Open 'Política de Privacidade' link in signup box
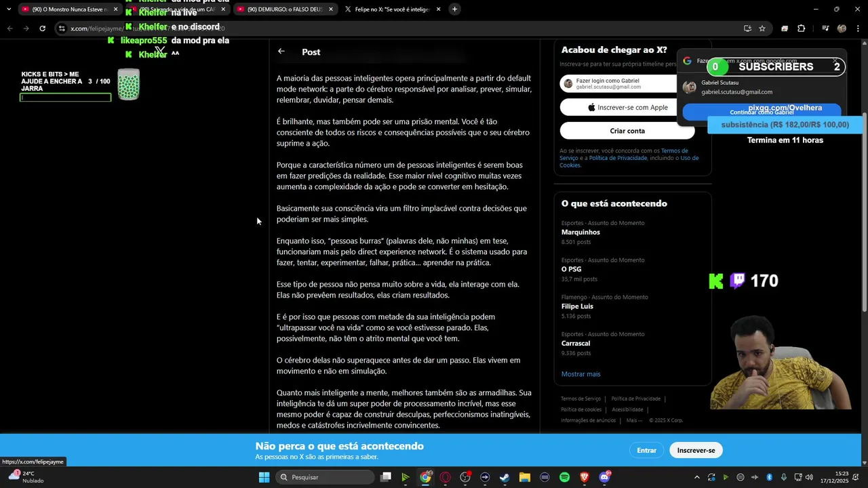The width and height of the screenshot is (868, 488). [618, 158]
